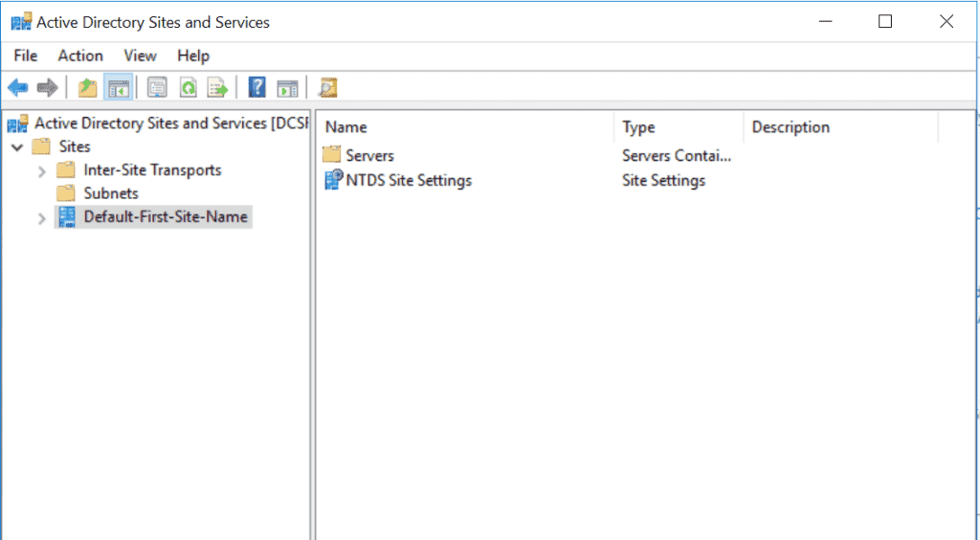Click the Name column header
Screen dimensions: 980x540
tap(466, 127)
